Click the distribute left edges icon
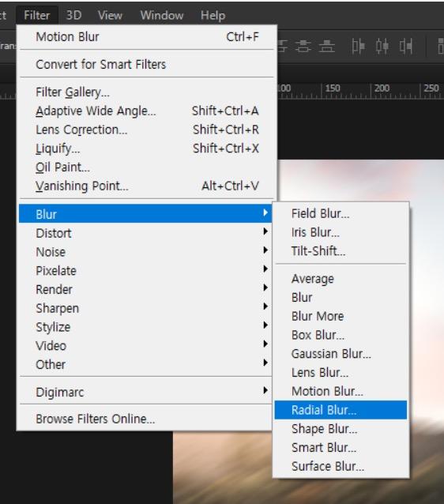 coord(358,47)
